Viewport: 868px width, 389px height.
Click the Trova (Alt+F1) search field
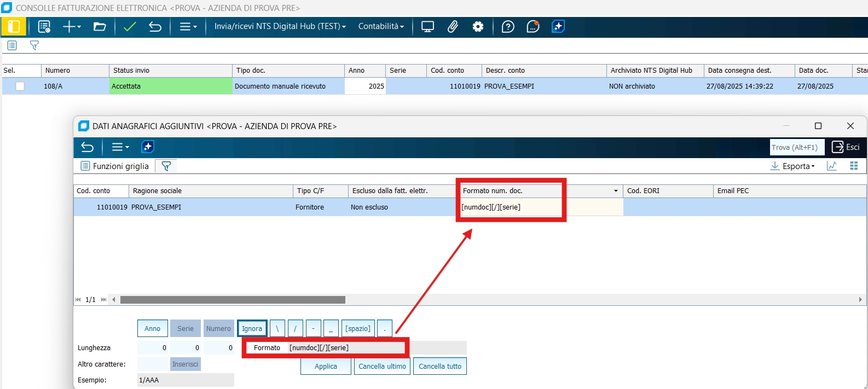[796, 147]
